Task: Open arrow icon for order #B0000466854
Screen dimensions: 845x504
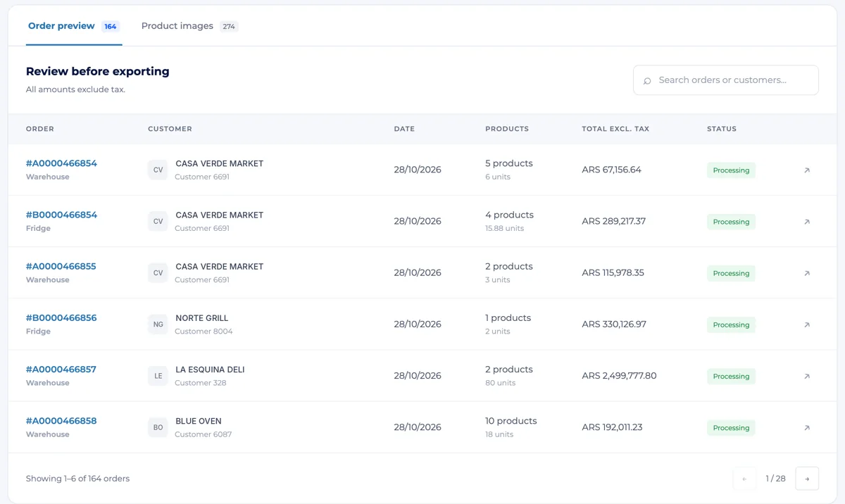Action: click(x=807, y=222)
